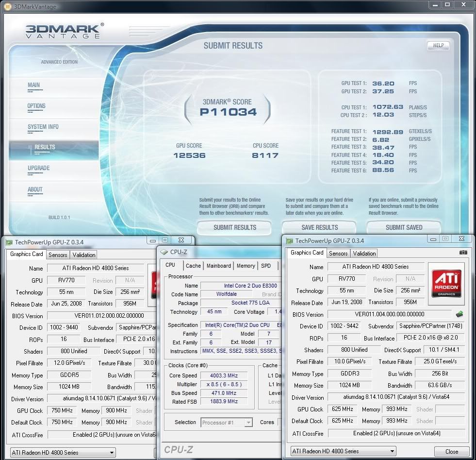
Task: Open the Mainboard tab in CPU-Z
Action: (218, 266)
